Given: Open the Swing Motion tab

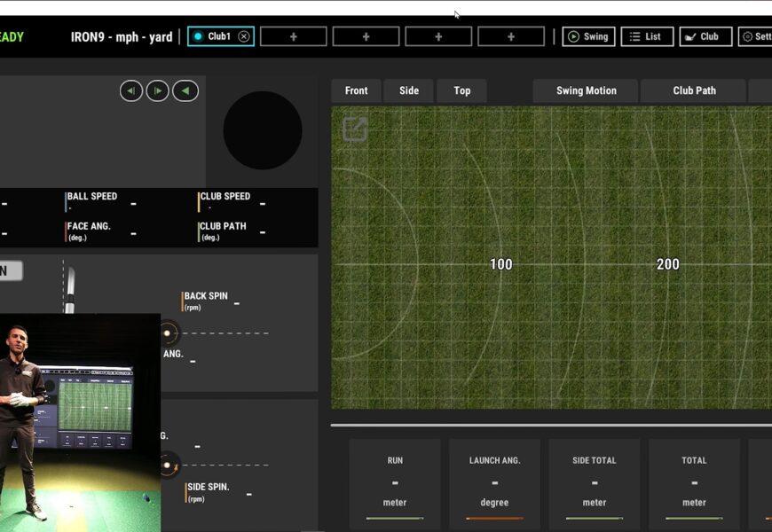Looking at the screenshot, I should click(586, 90).
